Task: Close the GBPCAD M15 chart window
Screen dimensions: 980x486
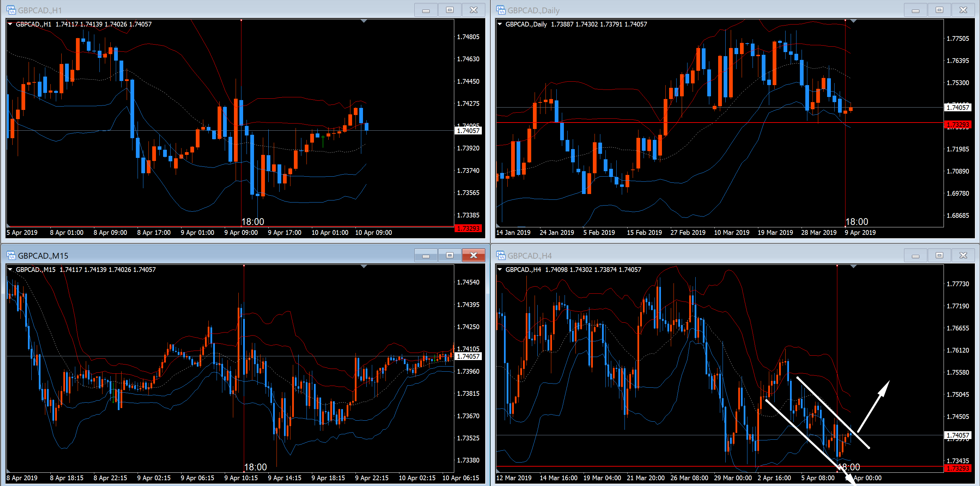Action: point(473,256)
